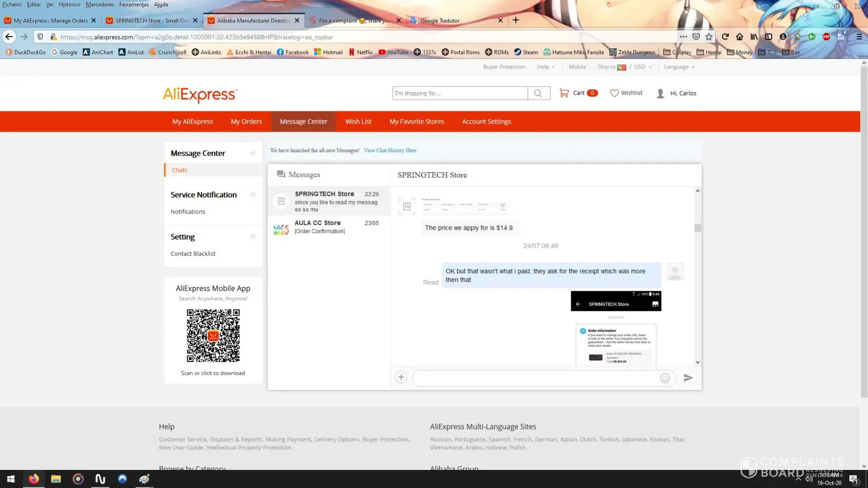Image resolution: width=868 pixels, height=488 pixels.
Task: Open the emoji picker in chat
Action: [x=664, y=378]
